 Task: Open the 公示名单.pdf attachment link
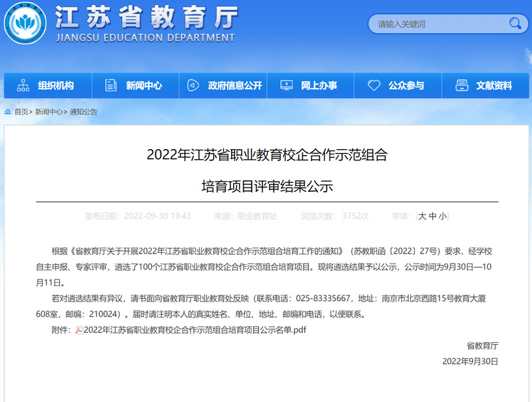tap(194, 329)
